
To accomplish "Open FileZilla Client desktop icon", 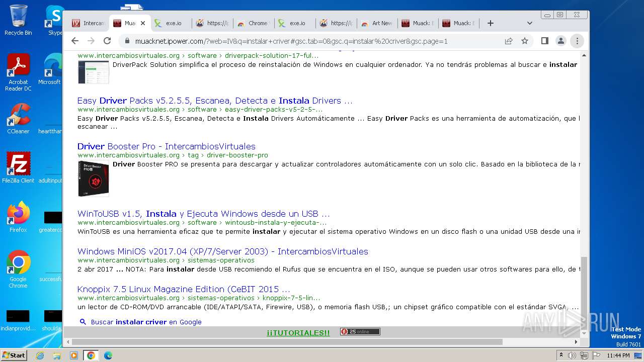I will point(18,167).
